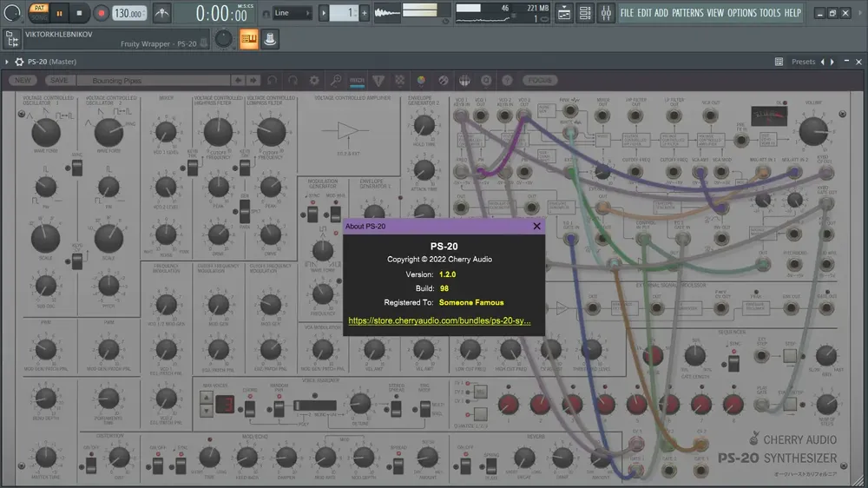868x488 pixels.
Task: Open the Cherry Audio store link
Action: click(439, 320)
